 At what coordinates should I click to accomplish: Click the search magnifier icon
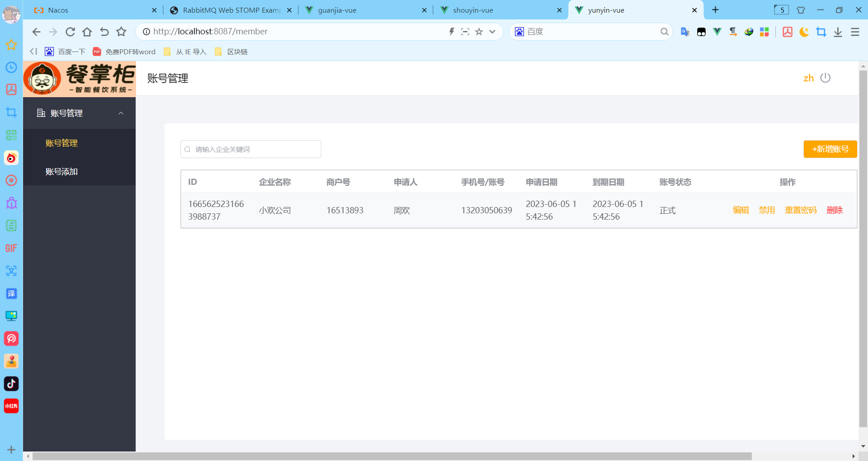tap(664, 32)
